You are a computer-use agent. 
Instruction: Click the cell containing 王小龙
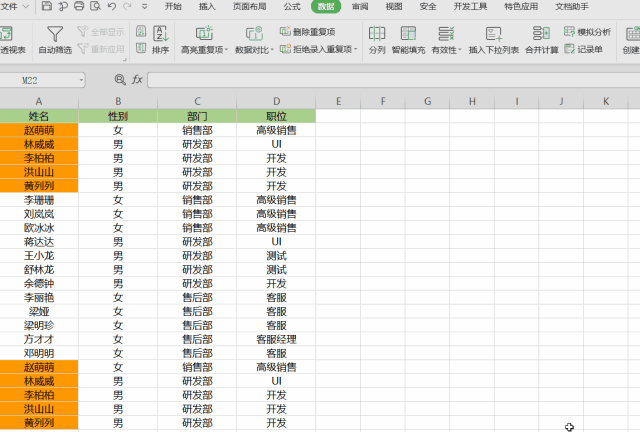pos(39,256)
